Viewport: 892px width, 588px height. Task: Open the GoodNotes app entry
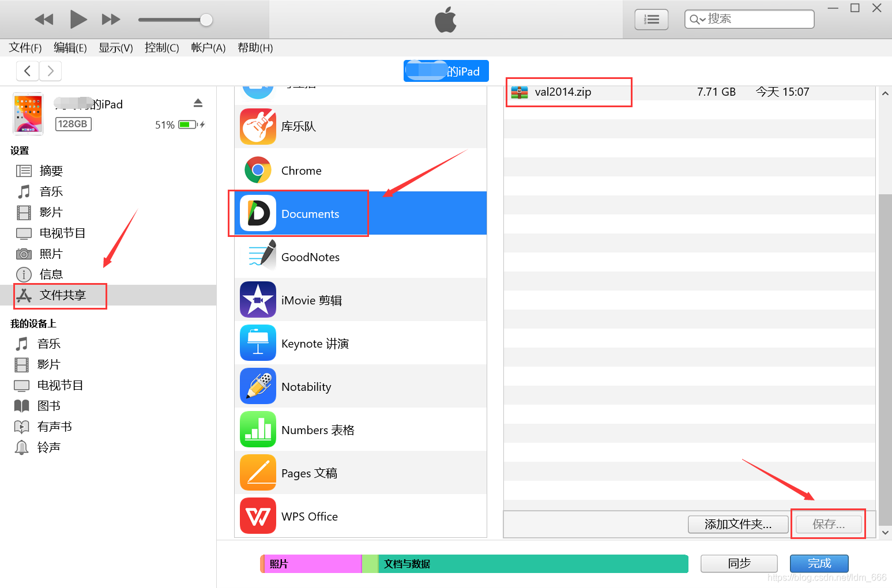[x=310, y=257]
